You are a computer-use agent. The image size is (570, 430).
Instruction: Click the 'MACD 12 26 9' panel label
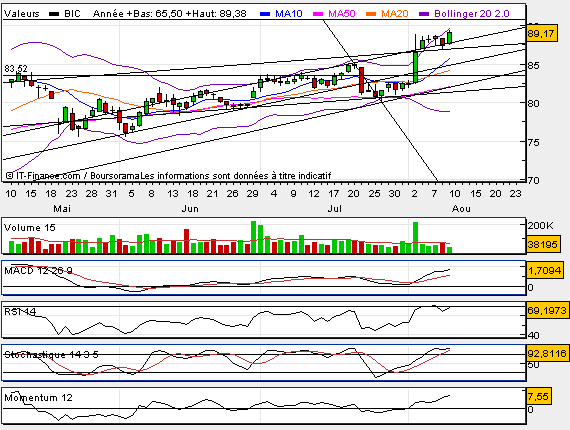(38, 270)
